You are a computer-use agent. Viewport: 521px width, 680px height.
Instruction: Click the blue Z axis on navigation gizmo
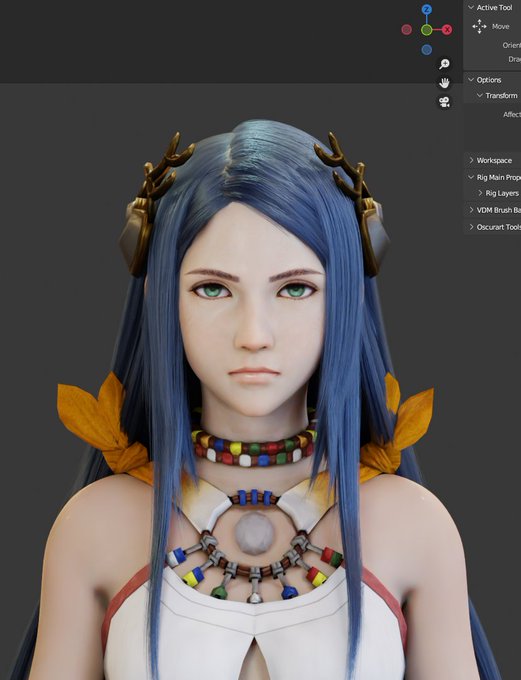click(426, 10)
